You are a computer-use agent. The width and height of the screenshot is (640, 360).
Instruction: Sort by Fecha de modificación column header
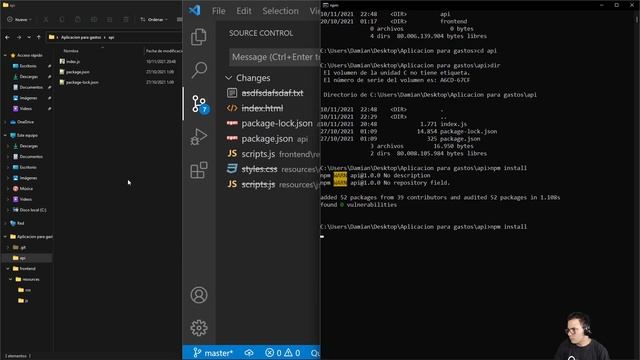[x=164, y=51]
